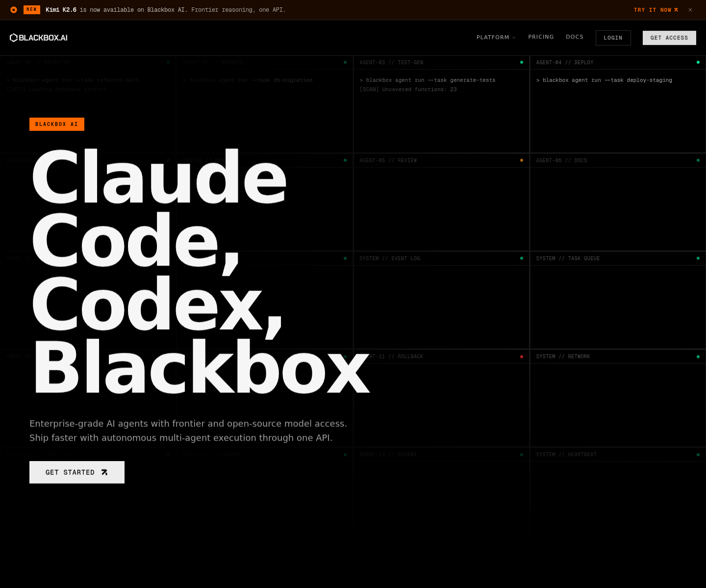
Task: Click the NEW badge in banner
Action: point(32,10)
